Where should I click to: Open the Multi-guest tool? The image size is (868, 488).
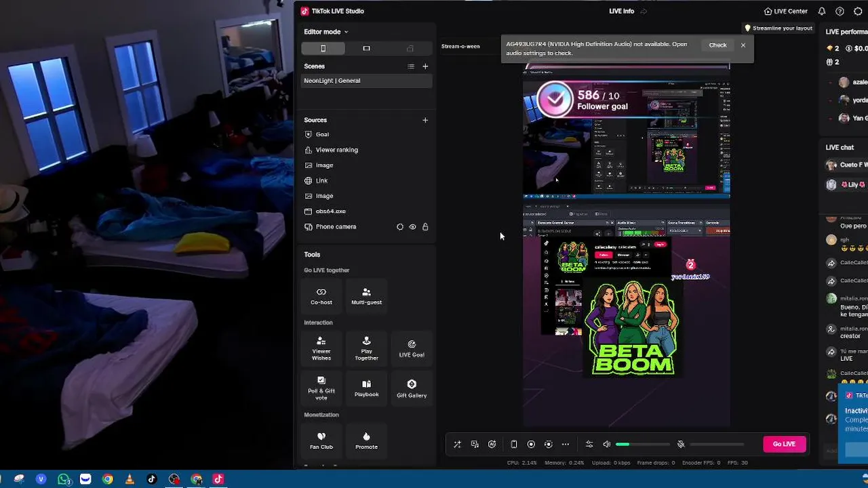(366, 296)
